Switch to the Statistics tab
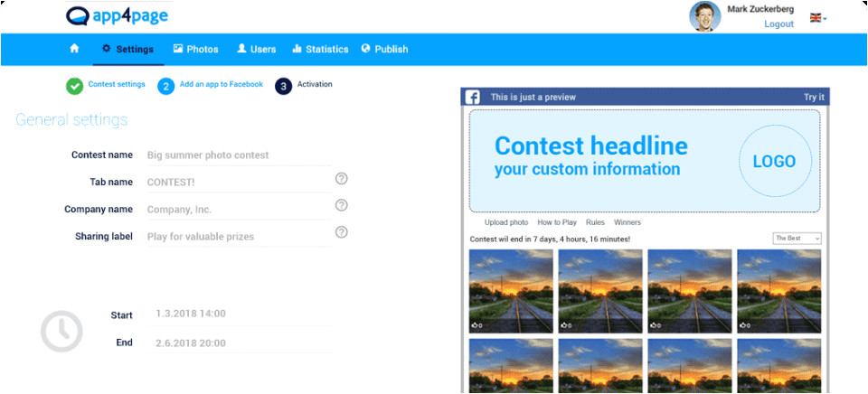 [x=320, y=50]
